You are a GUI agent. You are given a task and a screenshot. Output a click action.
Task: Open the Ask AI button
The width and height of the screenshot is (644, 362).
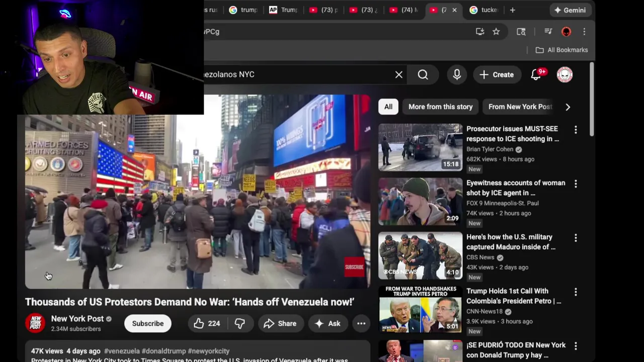[x=328, y=323]
